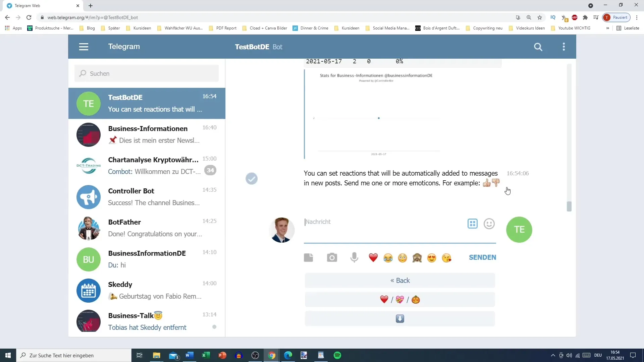The image size is (644, 362).
Task: Send the message with SENDEN
Action: coord(482,257)
